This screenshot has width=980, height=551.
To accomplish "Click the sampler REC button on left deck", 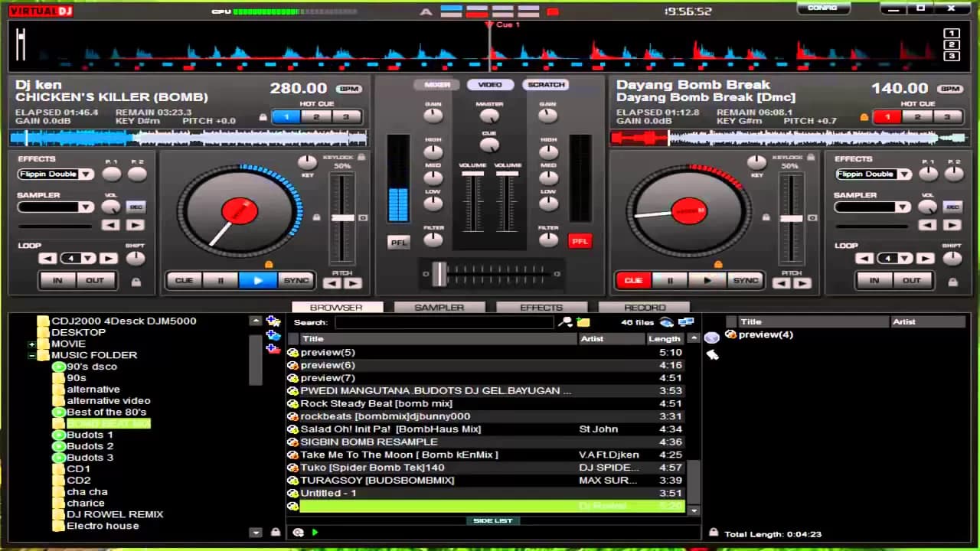I will [136, 207].
